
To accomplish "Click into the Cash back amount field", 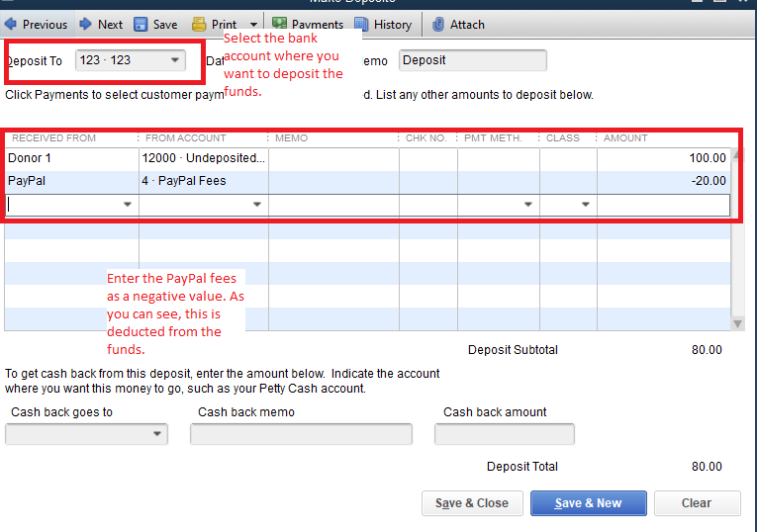I will coord(505,433).
